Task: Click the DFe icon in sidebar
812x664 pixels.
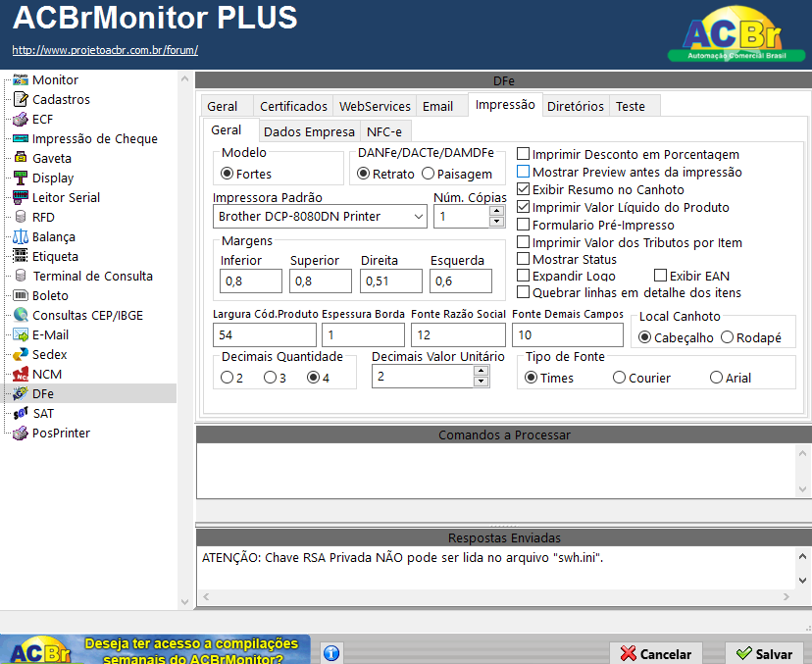Action: [x=21, y=393]
